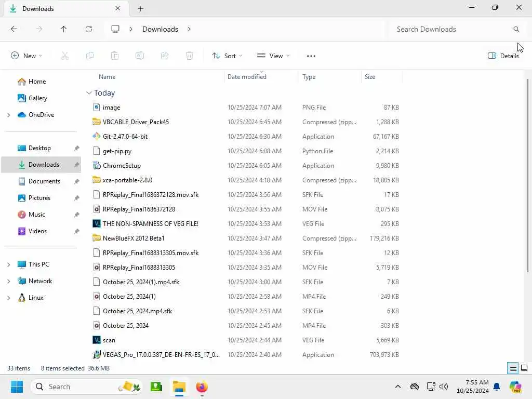Click the PC monitor icon in address bar
Screen dimensions: 532x399
click(x=115, y=29)
